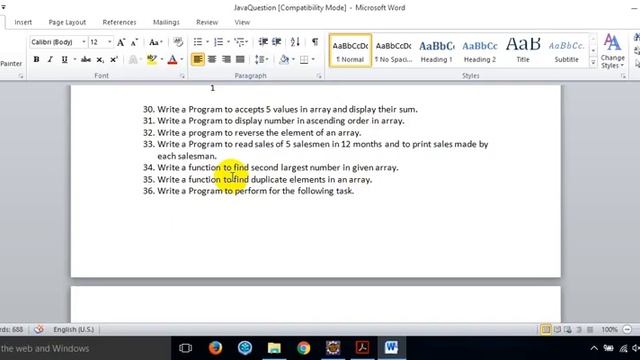The height and width of the screenshot is (360, 640).
Task: Toggle Show/Hide paragraph marks
Action: point(315,42)
